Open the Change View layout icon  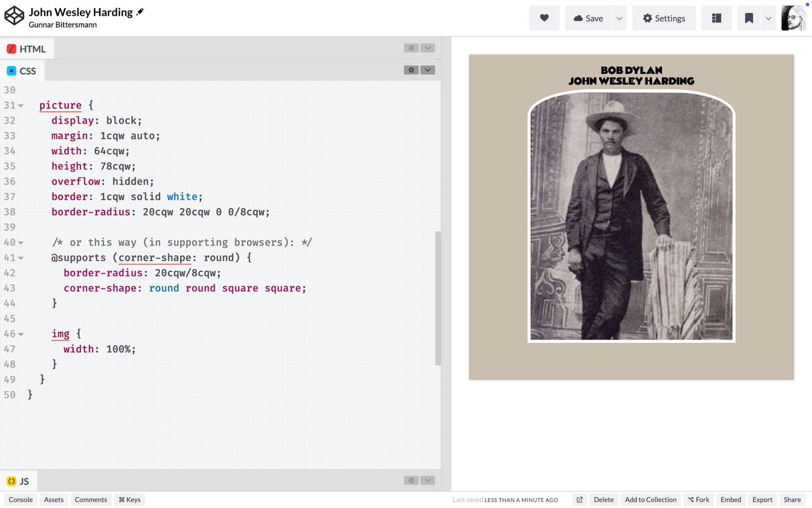716,18
